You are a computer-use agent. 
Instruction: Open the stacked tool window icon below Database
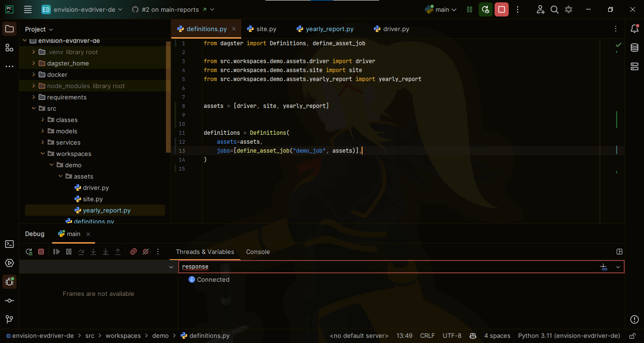[x=635, y=66]
